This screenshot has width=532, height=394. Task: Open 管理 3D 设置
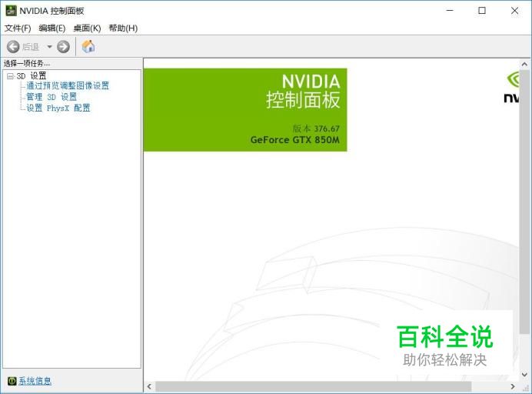tap(52, 97)
